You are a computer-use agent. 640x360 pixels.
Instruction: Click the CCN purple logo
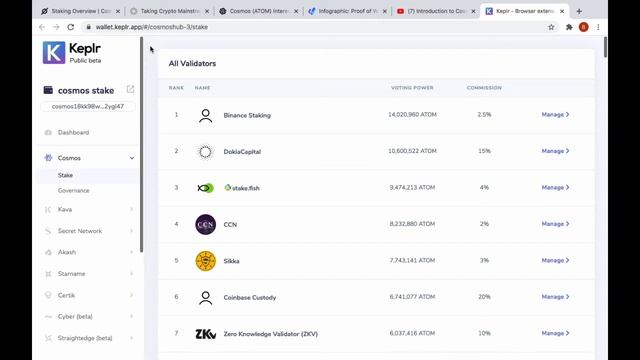click(205, 224)
